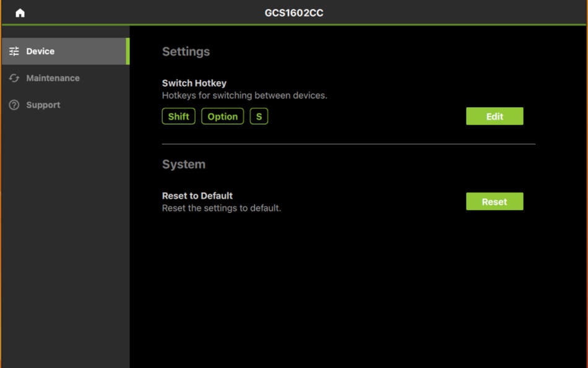
Task: Click the System section heading
Action: click(183, 164)
